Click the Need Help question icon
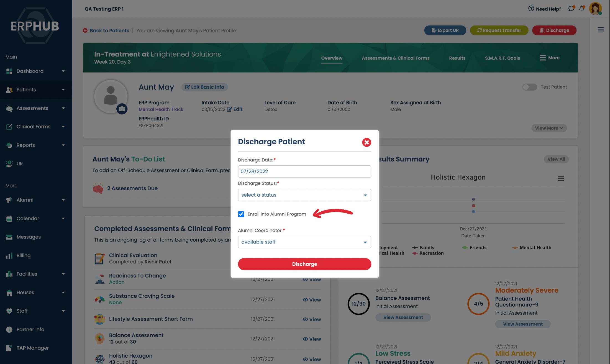The height and width of the screenshot is (364, 610). pyautogui.click(x=531, y=9)
